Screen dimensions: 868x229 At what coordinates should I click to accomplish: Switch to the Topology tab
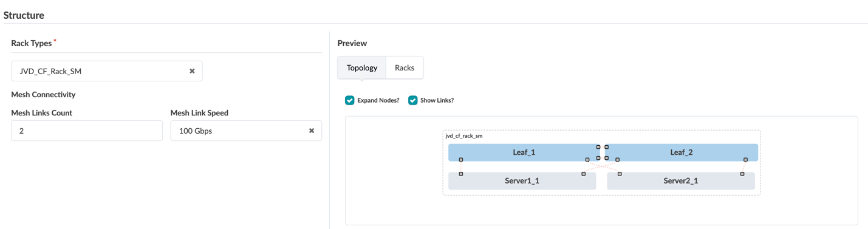click(362, 67)
